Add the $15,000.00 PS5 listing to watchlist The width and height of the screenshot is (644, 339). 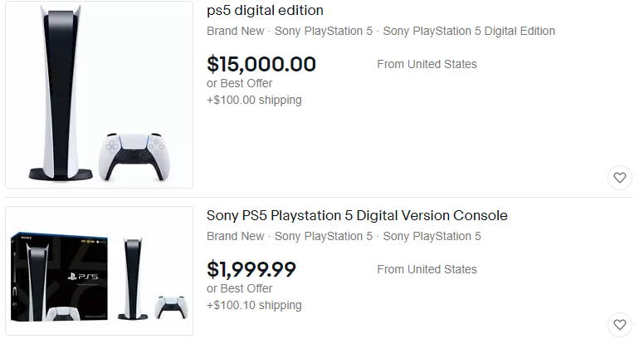619,177
